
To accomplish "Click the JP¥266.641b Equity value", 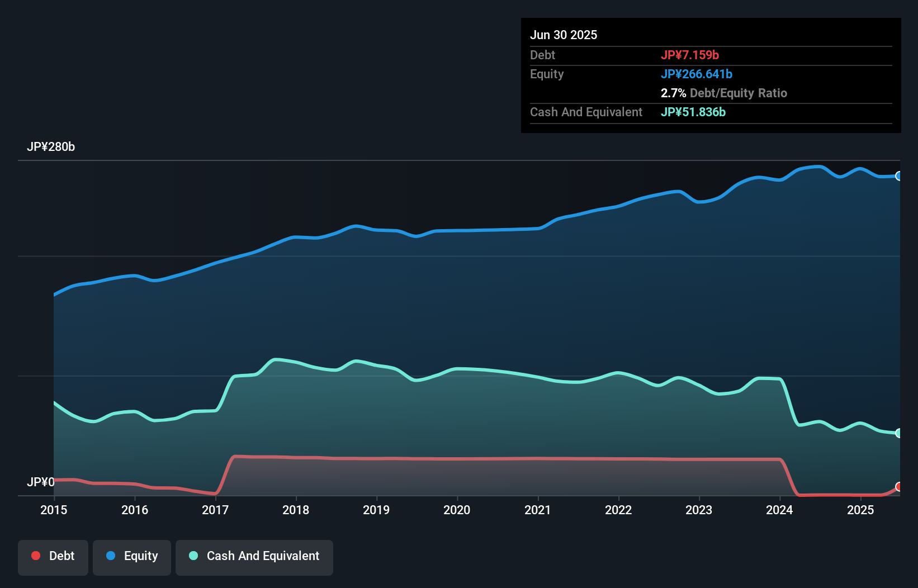I will pyautogui.click(x=697, y=74).
